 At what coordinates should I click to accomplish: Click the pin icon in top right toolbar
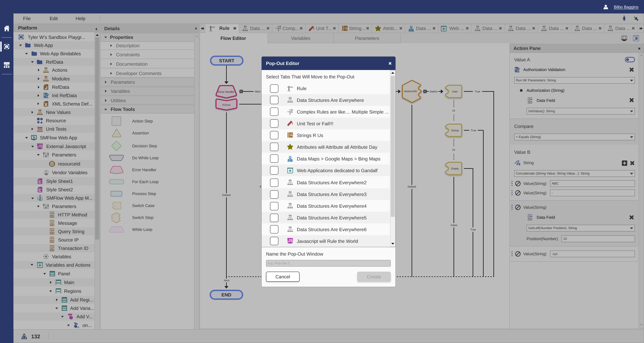click(636, 18)
